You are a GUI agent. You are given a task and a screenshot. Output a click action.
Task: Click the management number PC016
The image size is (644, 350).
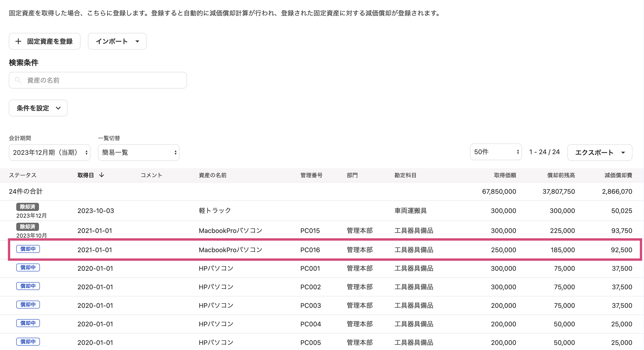[310, 250]
